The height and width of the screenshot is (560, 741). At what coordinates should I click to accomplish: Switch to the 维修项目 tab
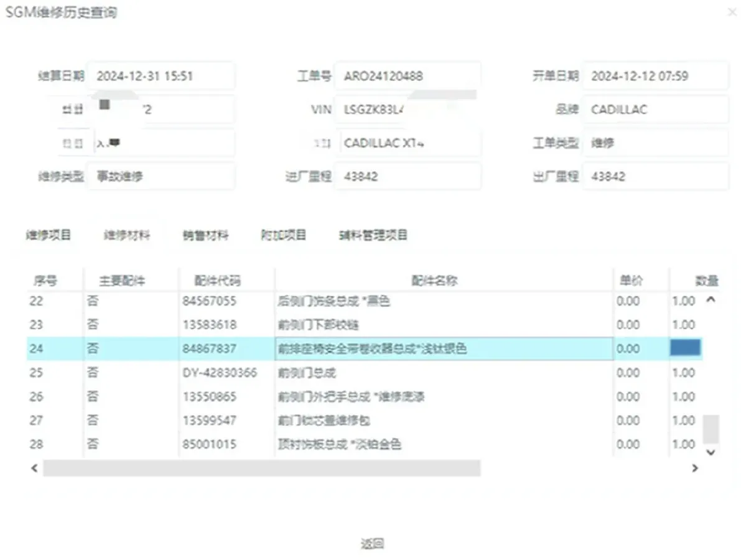point(49,235)
